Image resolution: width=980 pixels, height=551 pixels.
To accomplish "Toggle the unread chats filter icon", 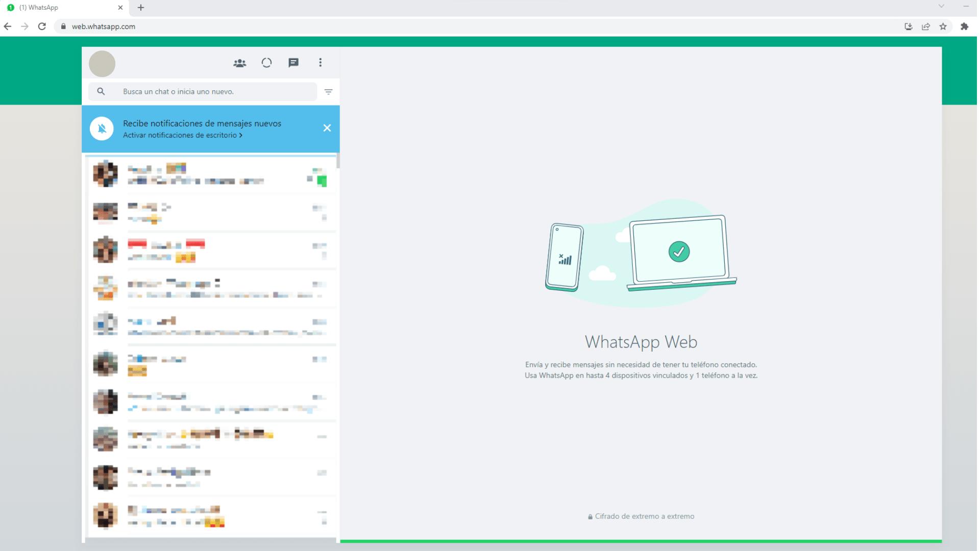I will 329,92.
